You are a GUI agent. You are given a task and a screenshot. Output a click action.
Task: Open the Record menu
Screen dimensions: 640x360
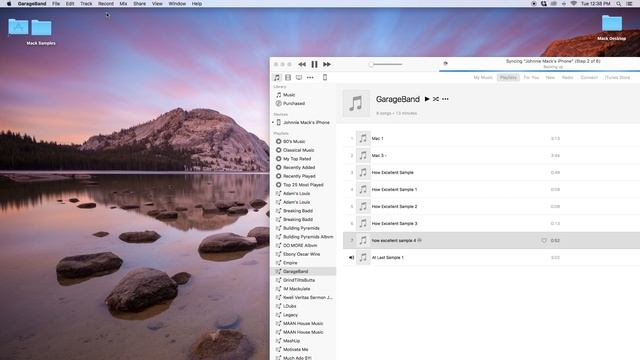coord(106,4)
